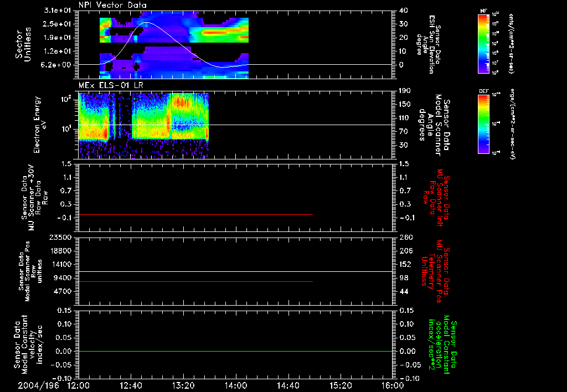This screenshot has width=567, height=392.
Task: Click the "14100" scanner position tick value
Action: (60, 264)
